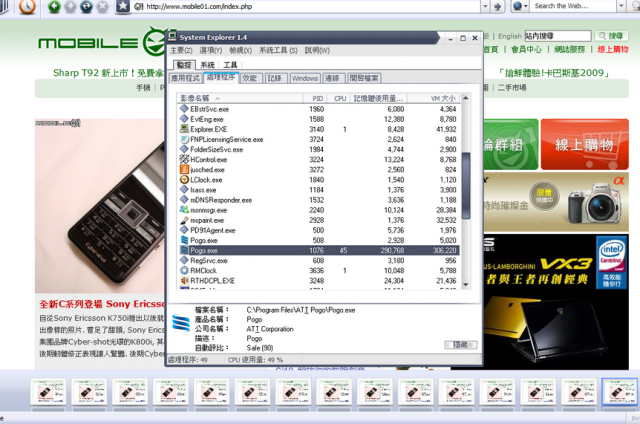Click the green browser Back button

pos(54,7)
